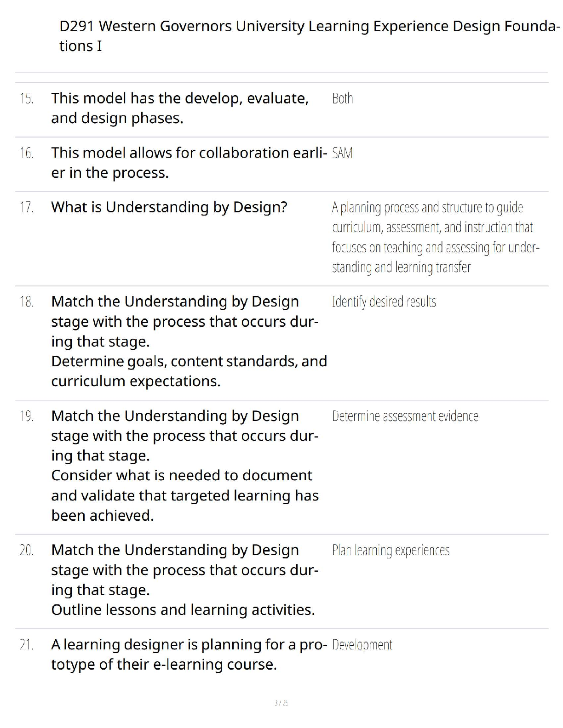The height and width of the screenshot is (728, 563).
Task: Click the page number indicator at bottom
Action: tap(281, 703)
